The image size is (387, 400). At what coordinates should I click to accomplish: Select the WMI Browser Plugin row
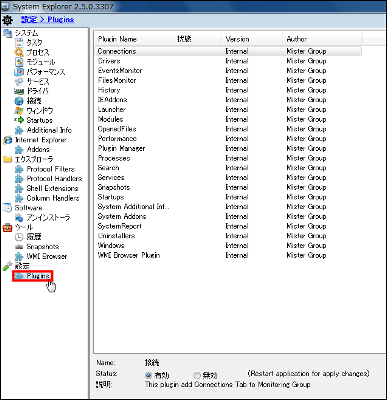pos(228,255)
